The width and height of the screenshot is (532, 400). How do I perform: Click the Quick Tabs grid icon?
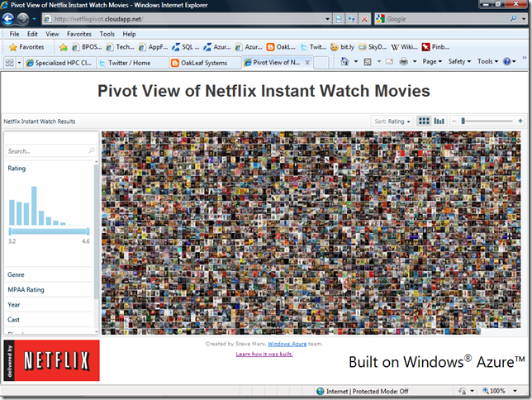[10, 63]
